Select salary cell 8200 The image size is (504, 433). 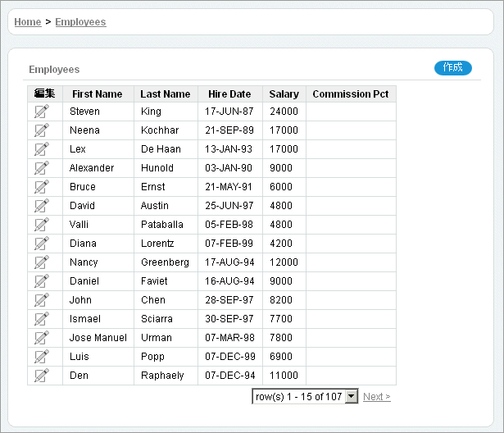pos(281,300)
